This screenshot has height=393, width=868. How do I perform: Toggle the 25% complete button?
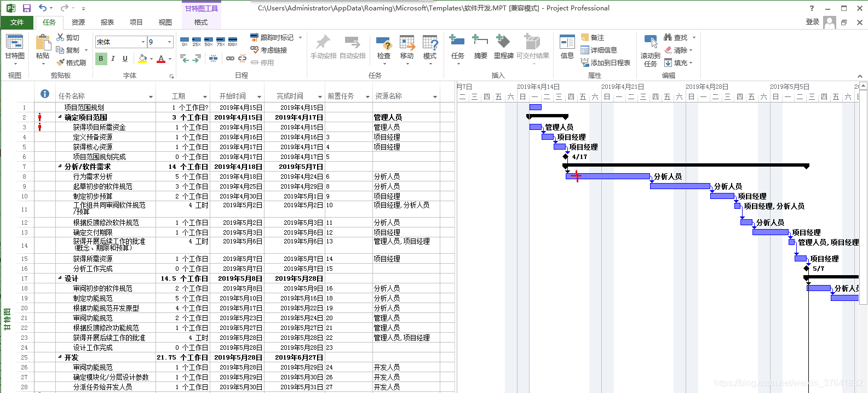pyautogui.click(x=197, y=42)
